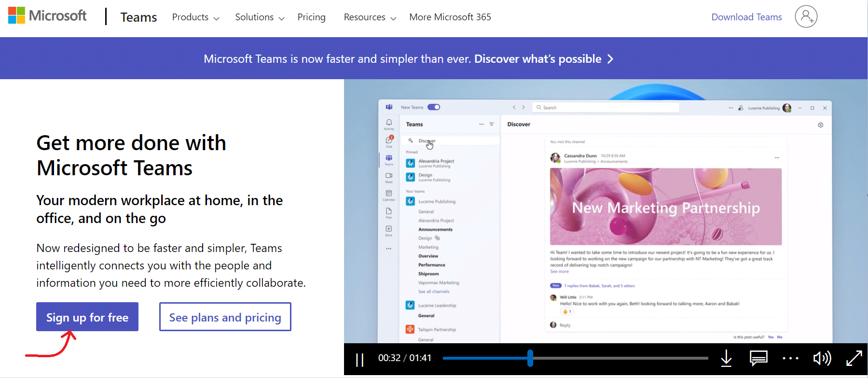Click the Discover settings gear icon
The width and height of the screenshot is (868, 378).
pos(821,125)
